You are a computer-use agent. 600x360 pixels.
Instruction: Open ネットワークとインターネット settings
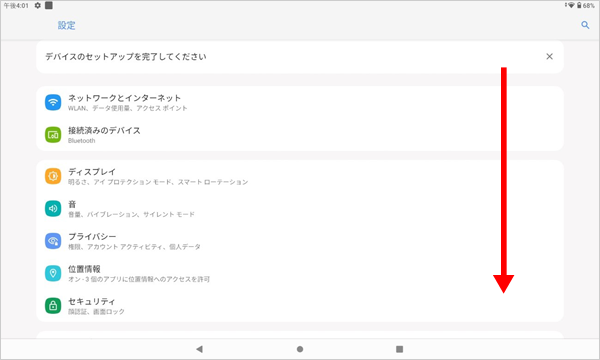300,103
